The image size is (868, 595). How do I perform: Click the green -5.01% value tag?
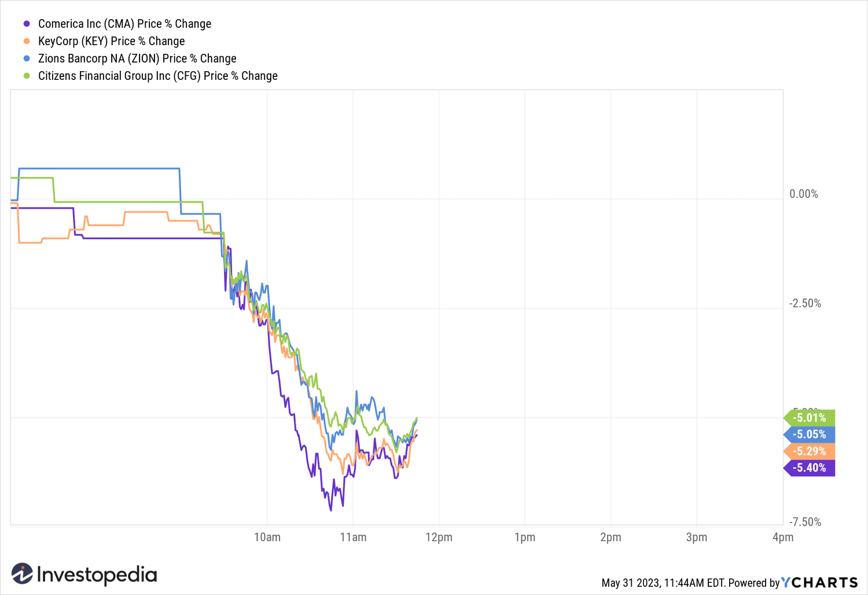click(x=810, y=418)
